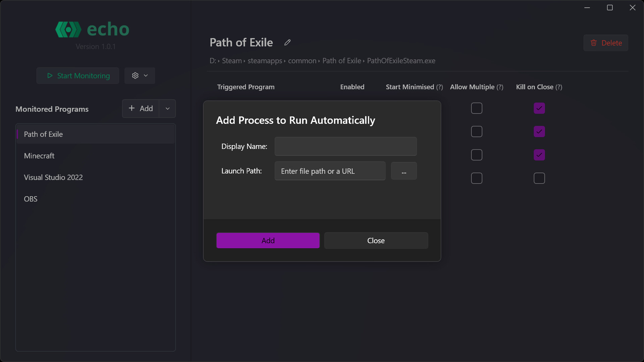The height and width of the screenshot is (362, 644).
Task: Select Minecraft in Monitored Programs
Action: click(x=39, y=156)
